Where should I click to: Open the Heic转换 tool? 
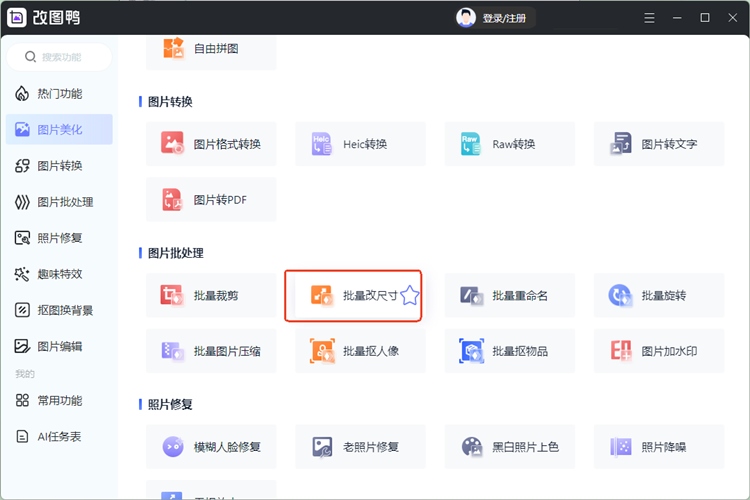tap(360, 144)
